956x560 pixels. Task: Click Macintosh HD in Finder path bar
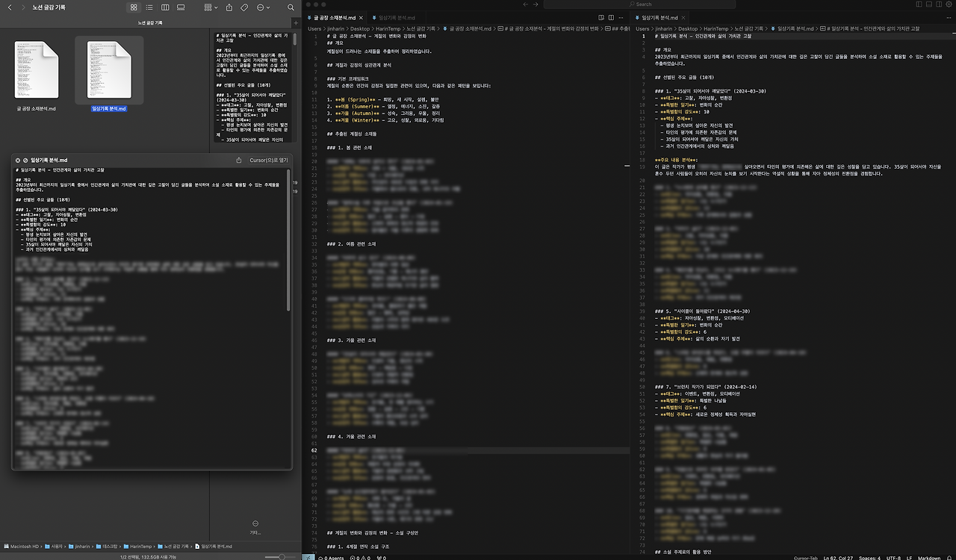22,547
